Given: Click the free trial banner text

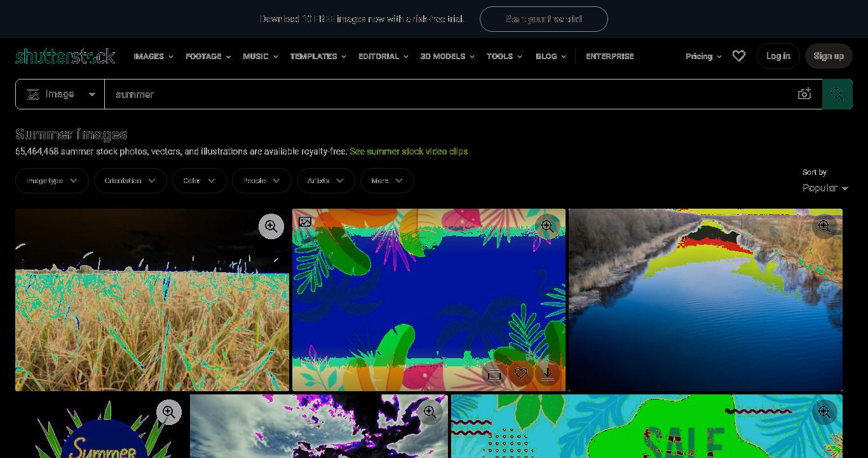Looking at the screenshot, I should tap(362, 19).
